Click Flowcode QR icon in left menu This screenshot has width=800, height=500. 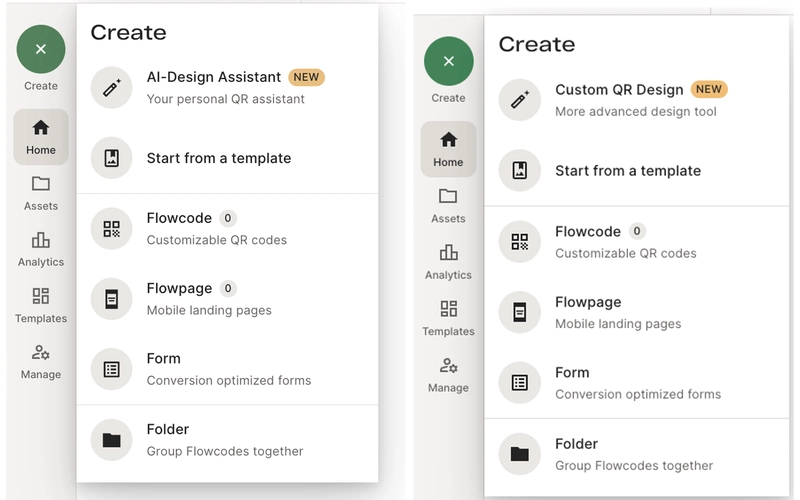(x=112, y=229)
